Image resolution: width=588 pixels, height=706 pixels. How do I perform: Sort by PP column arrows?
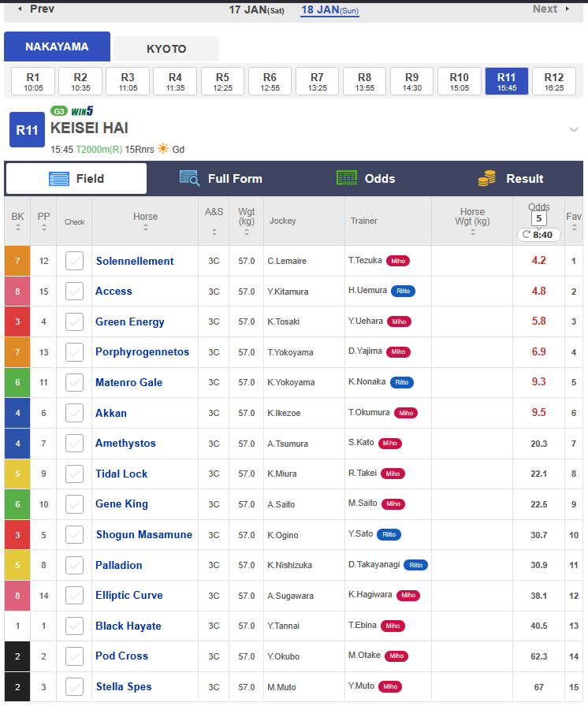coord(43,228)
